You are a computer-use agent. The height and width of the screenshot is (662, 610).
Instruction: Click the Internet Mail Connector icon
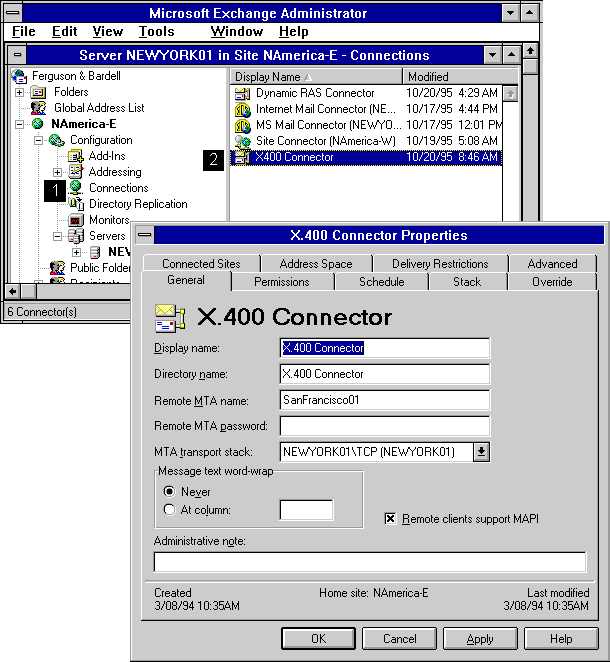pyautogui.click(x=243, y=109)
